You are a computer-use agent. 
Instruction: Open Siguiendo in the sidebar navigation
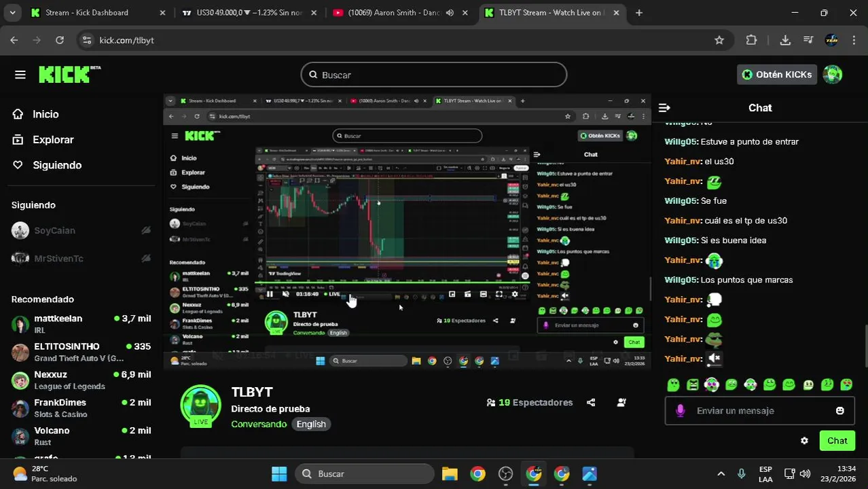tap(47, 165)
